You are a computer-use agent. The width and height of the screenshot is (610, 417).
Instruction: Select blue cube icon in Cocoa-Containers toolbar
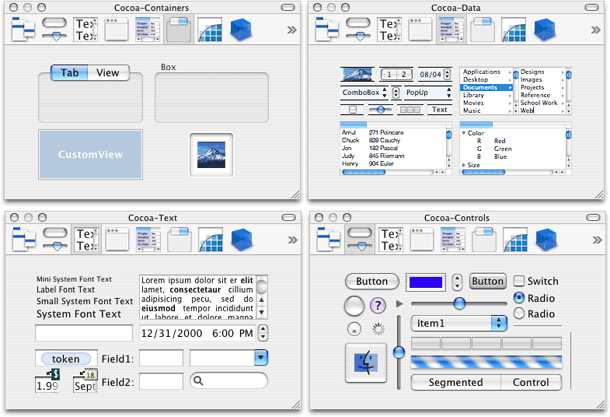pos(241,29)
